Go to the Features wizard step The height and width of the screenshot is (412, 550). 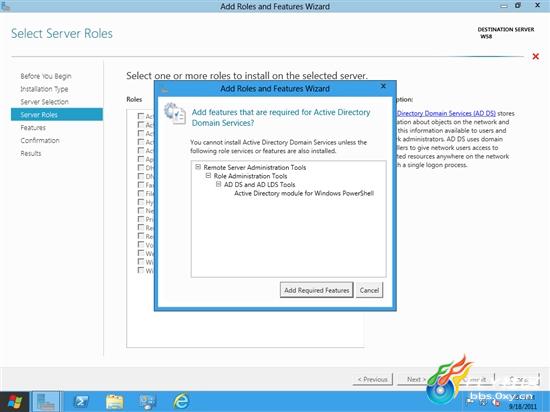point(33,128)
